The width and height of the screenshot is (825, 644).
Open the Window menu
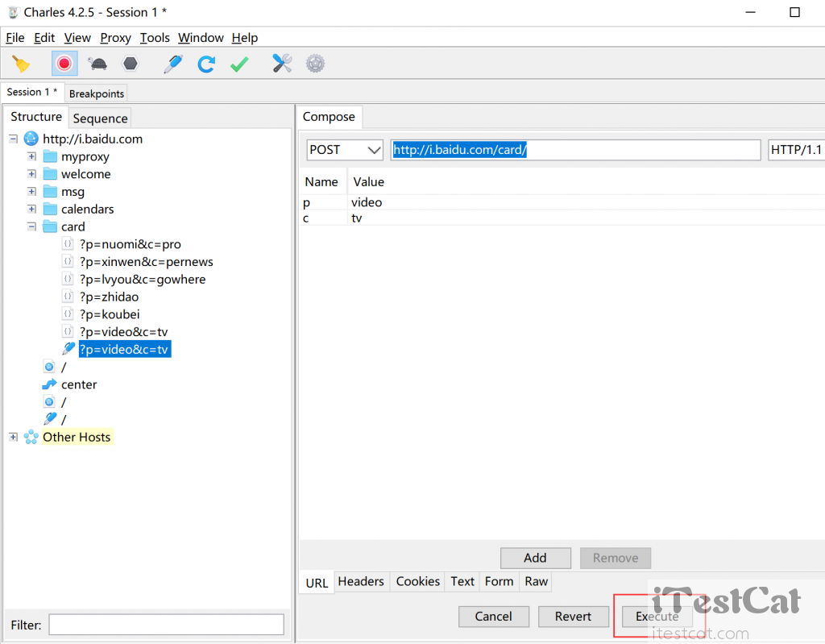(x=201, y=38)
